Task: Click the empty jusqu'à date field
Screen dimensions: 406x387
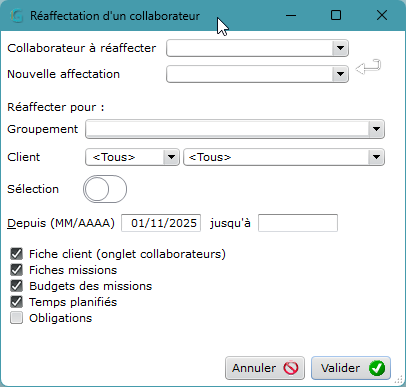Action: [298, 223]
